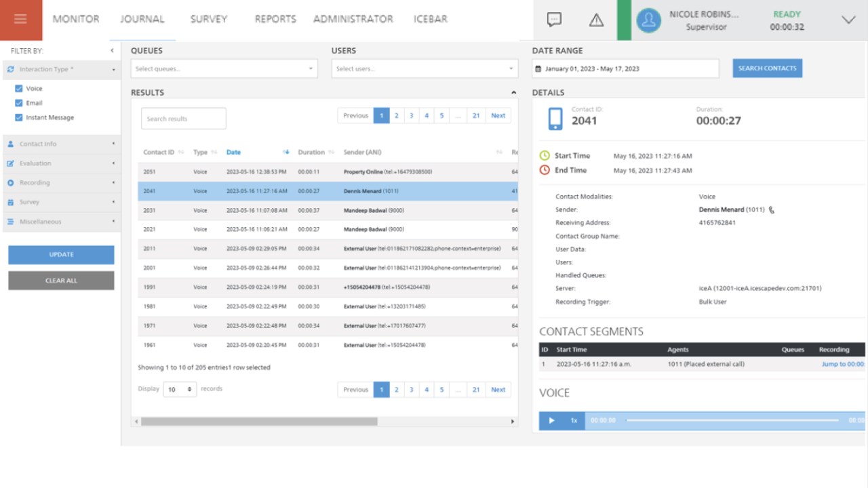The height and width of the screenshot is (488, 868).
Task: Open the Select queues dropdown
Action: (x=224, y=68)
